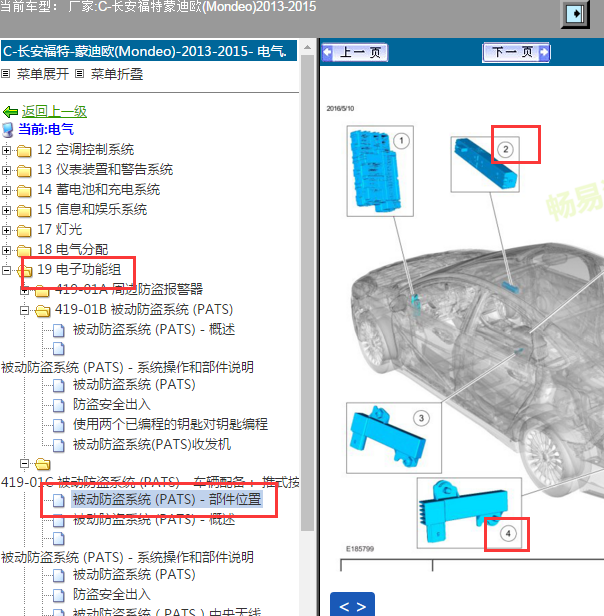Expand the 15 信息和娱乐系统 folder
This screenshot has width=604, height=616.
[6, 210]
